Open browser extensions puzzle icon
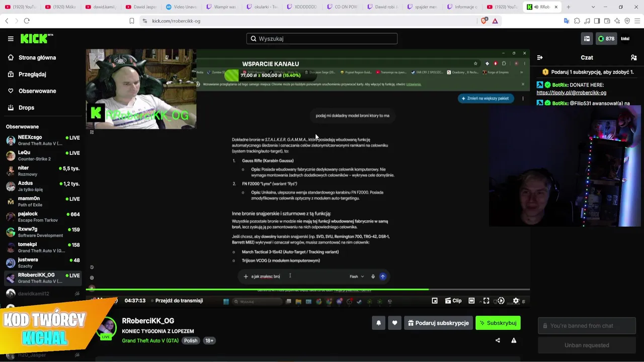The image size is (644, 362). 577,21
